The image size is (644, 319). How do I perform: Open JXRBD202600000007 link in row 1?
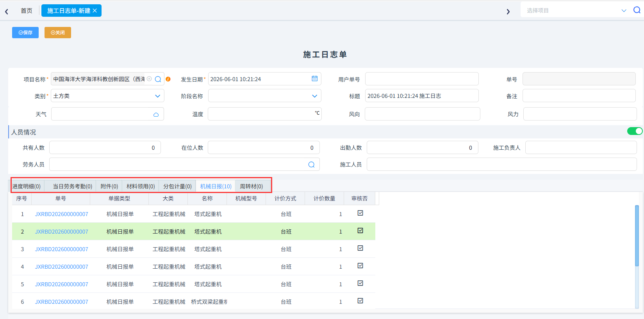[62, 214]
